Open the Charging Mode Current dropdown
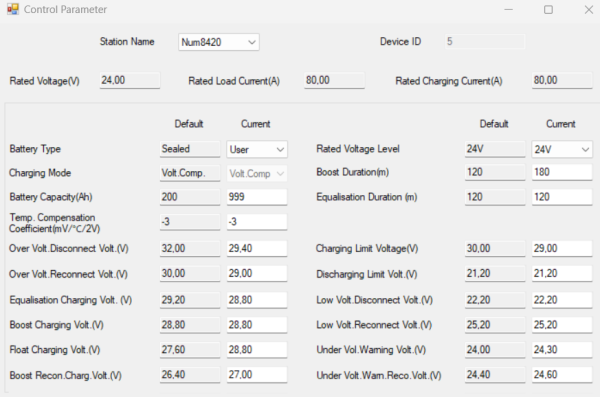600x397 pixels. pyautogui.click(x=257, y=173)
